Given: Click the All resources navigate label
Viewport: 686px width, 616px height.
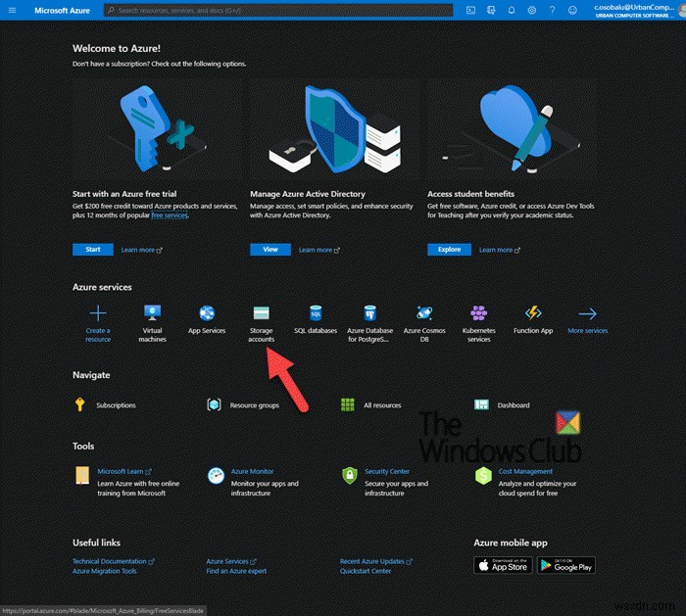Looking at the screenshot, I should tap(382, 405).
